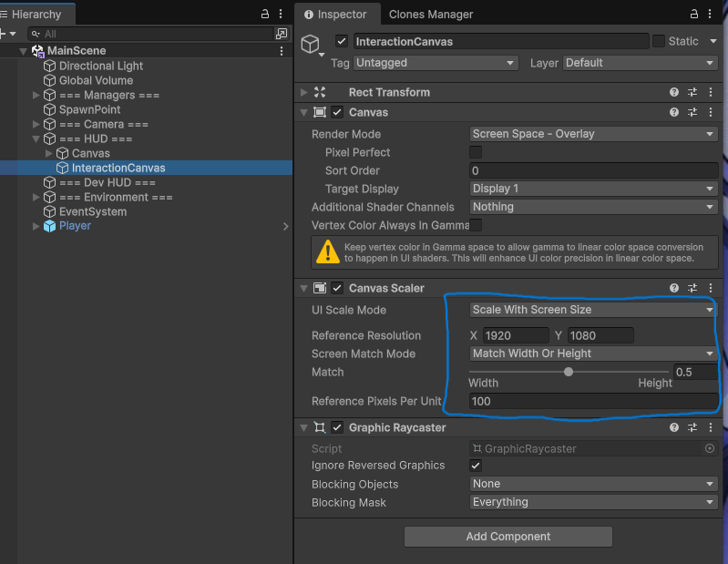The width and height of the screenshot is (728, 564).
Task: Open the Canvas component help icon
Action: tap(674, 112)
